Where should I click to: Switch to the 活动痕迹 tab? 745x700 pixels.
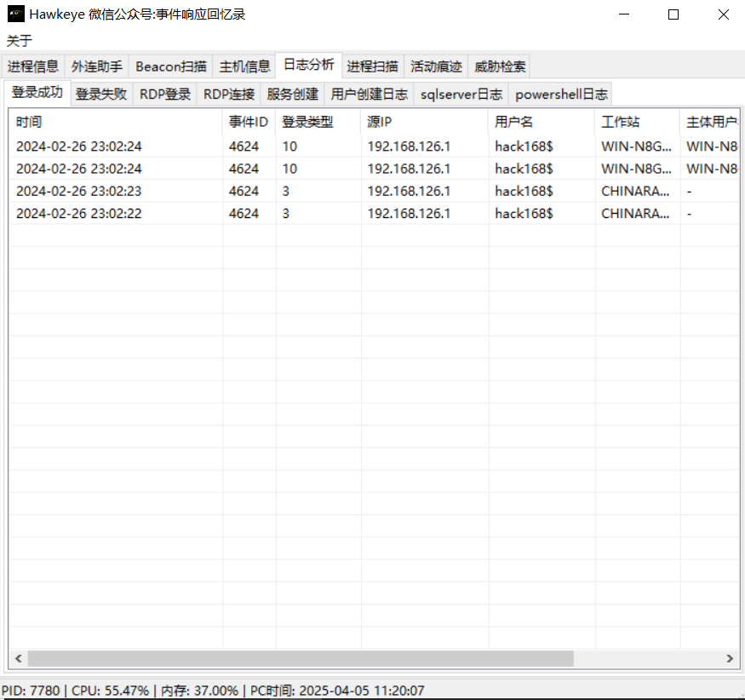(436, 66)
